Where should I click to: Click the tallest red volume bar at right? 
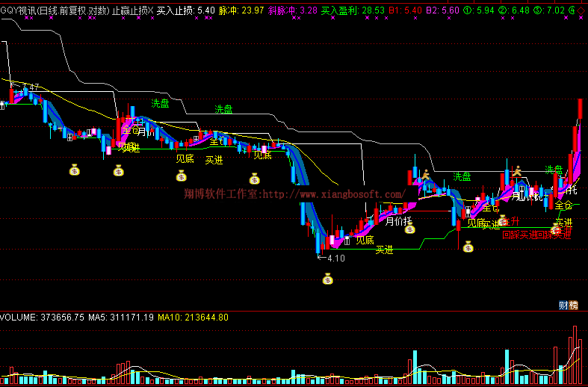click(576, 354)
